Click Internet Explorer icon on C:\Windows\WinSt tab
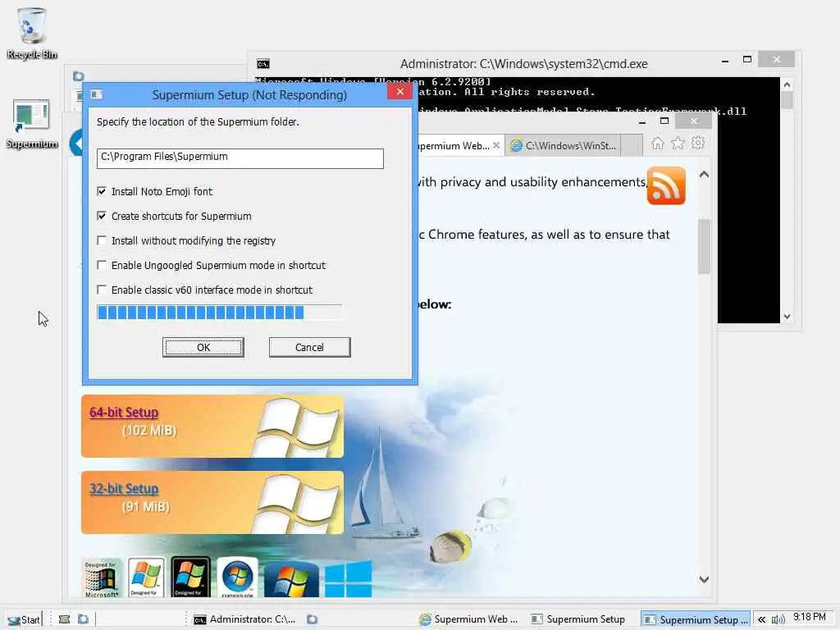The width and height of the screenshot is (840, 630). tap(516, 146)
